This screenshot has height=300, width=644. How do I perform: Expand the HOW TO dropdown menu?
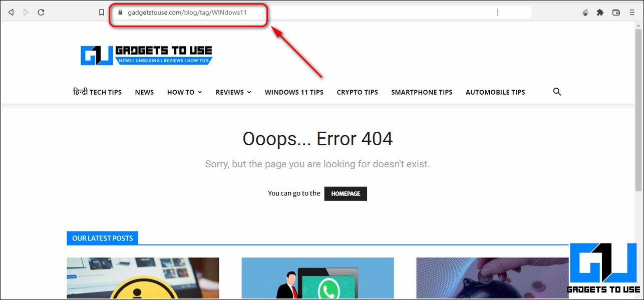click(184, 92)
